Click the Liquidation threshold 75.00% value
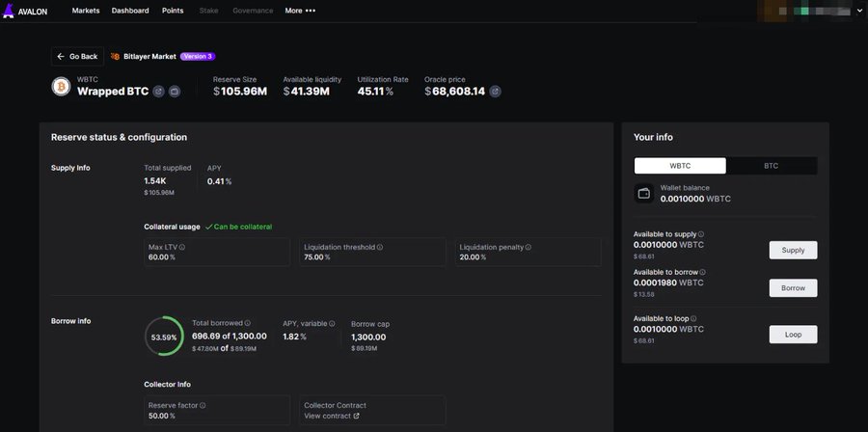Viewport: 868px width, 432px height. [317, 257]
